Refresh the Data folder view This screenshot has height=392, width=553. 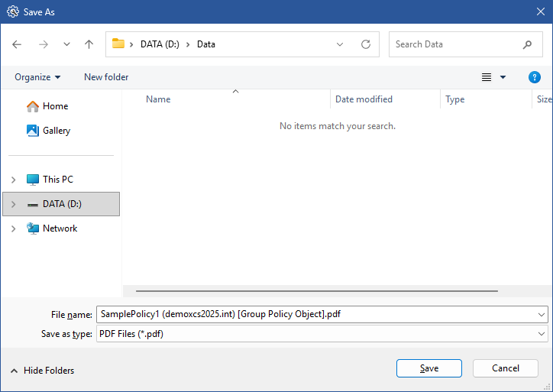click(x=366, y=44)
